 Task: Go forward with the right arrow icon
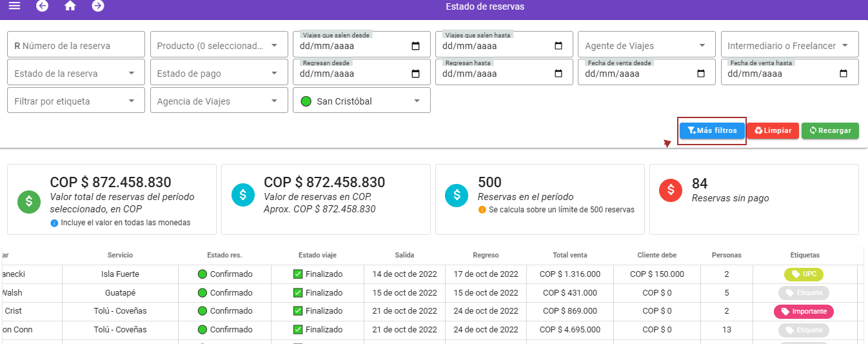98,6
